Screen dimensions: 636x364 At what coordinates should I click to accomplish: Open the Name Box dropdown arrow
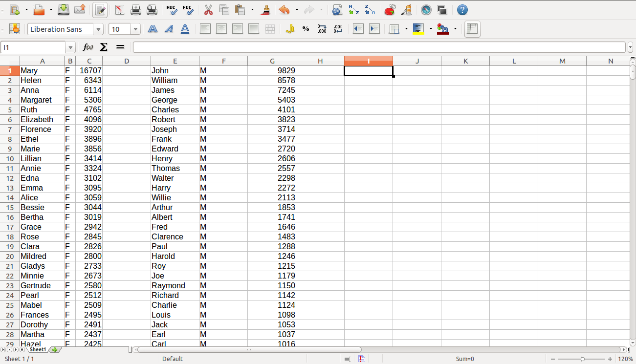[x=71, y=47]
